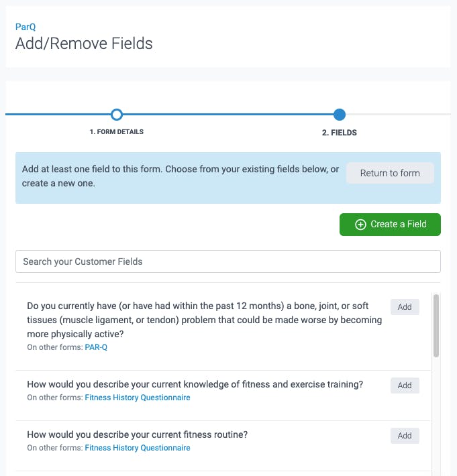Click the green Create a Field button
Viewport: 457px width, 476px height.
(390, 225)
